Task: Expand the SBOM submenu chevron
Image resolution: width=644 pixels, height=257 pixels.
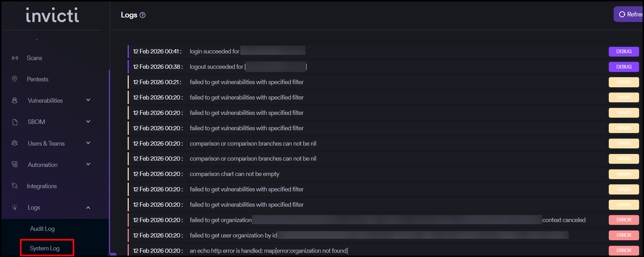Action: 88,122
